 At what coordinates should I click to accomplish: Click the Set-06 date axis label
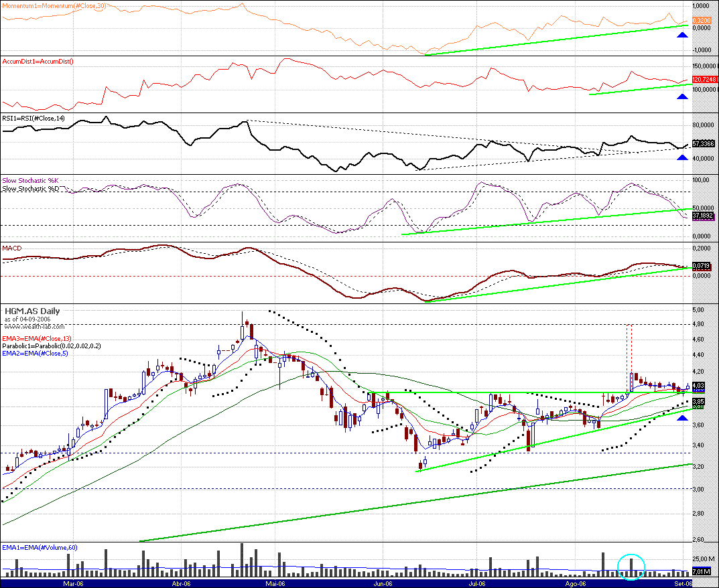[x=683, y=583]
